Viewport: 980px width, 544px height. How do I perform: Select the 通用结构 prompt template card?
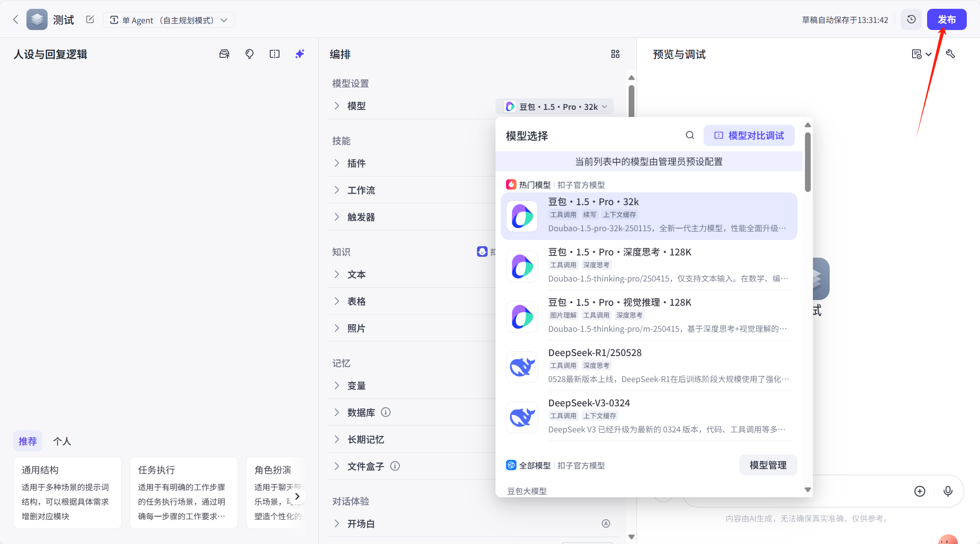67,493
